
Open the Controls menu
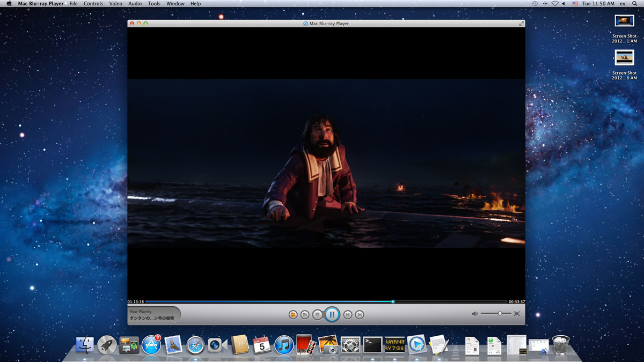pos(93,4)
